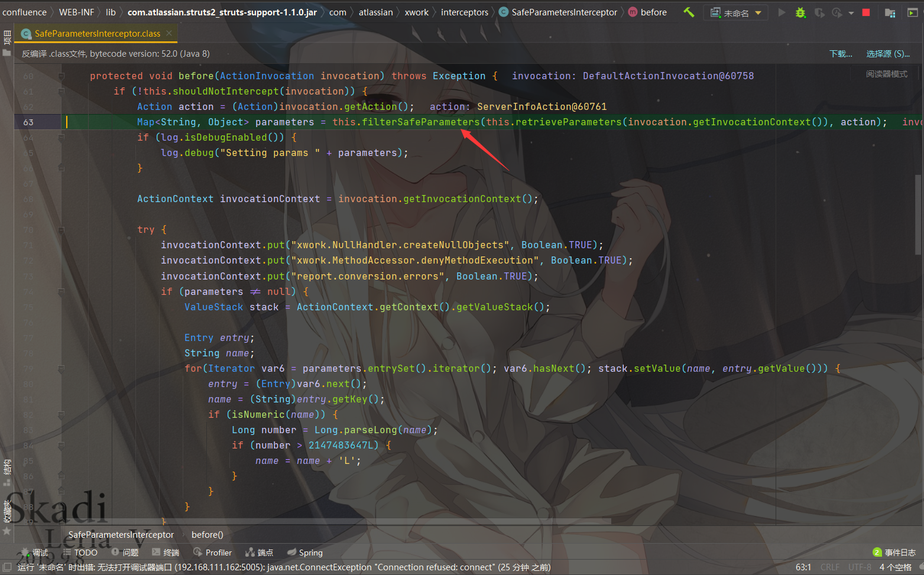This screenshot has height=575, width=924.
Task: Click line number 62 in gutter
Action: [x=28, y=106]
